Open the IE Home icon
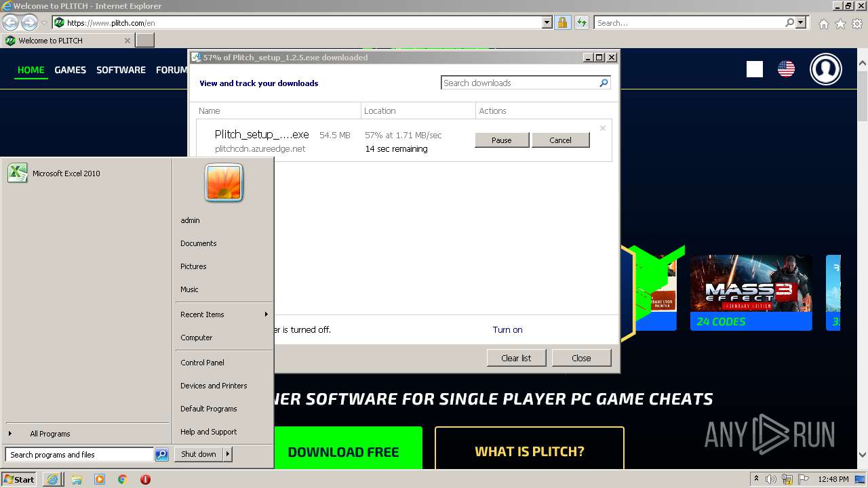The width and height of the screenshot is (868, 488). point(823,24)
